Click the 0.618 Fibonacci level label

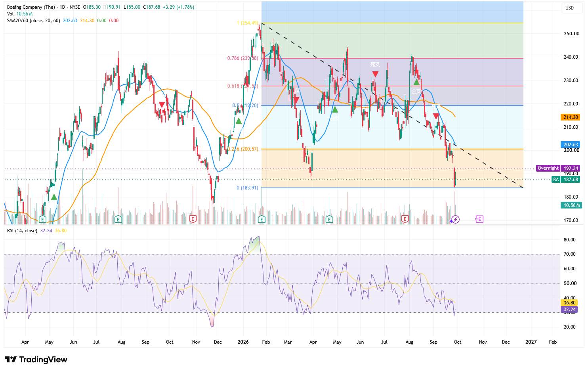pos(242,86)
